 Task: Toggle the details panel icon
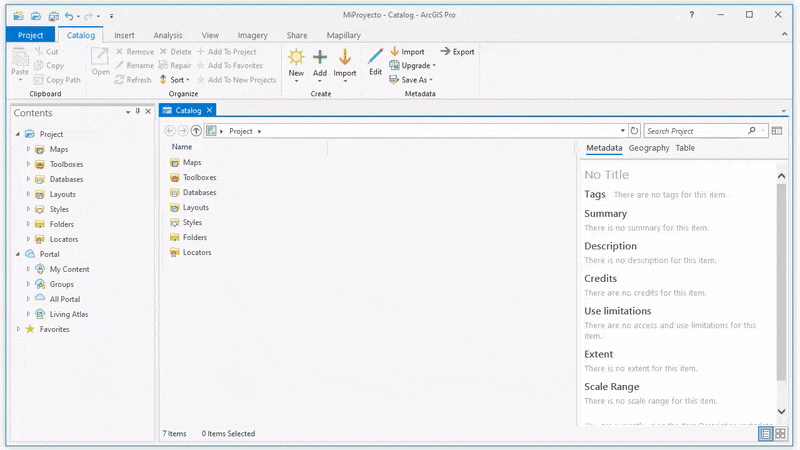pos(777,131)
